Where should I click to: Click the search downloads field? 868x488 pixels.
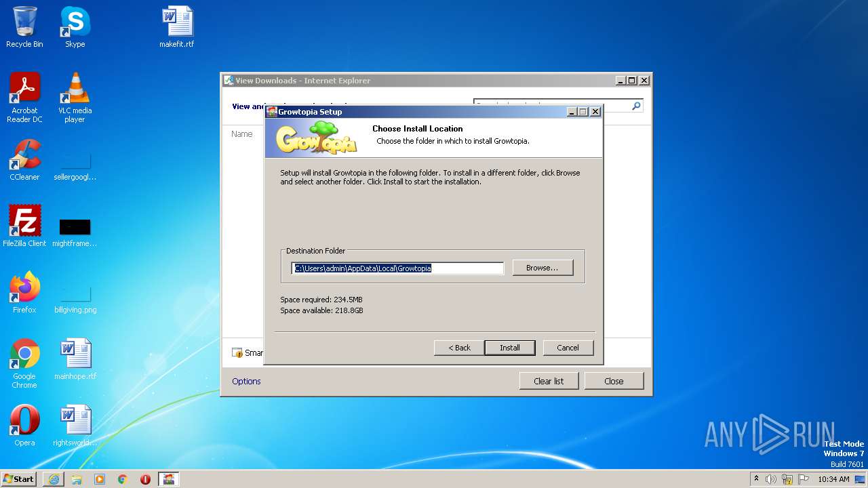(552, 106)
